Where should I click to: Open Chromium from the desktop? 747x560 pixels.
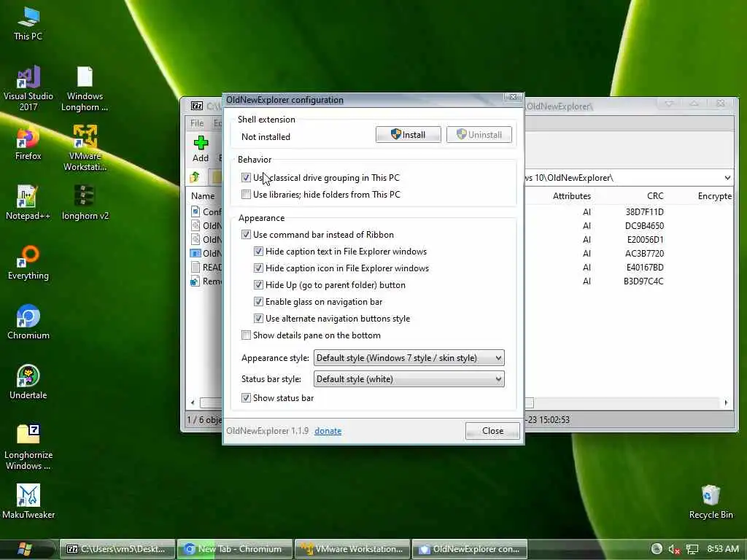pos(28,322)
